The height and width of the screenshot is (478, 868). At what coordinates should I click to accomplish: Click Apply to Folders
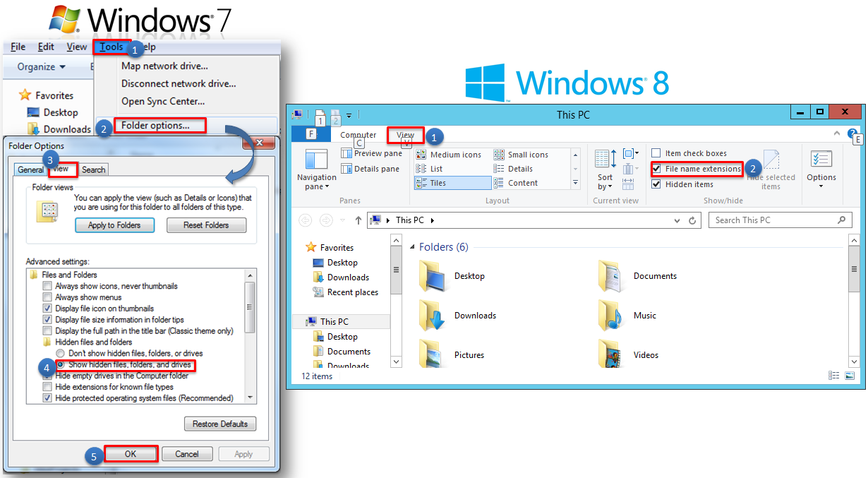coord(114,225)
